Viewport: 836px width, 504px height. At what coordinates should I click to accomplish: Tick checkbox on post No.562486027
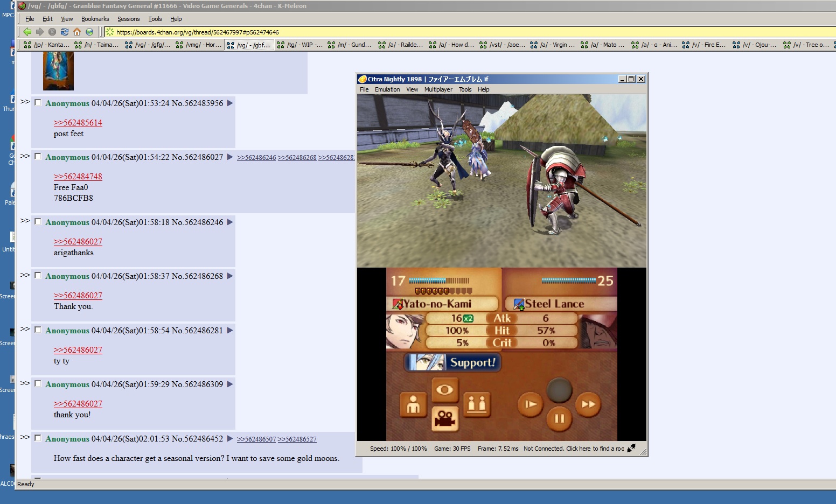point(38,157)
